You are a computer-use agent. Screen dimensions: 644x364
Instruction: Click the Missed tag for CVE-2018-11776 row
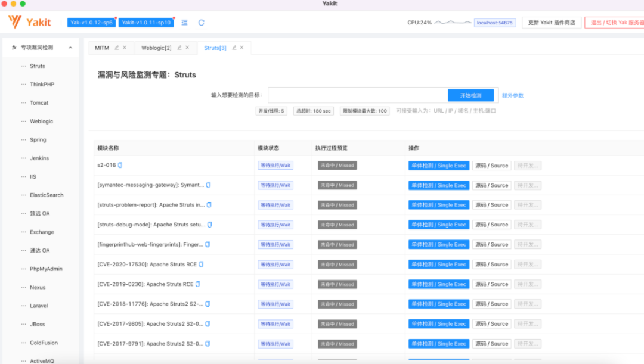coord(337,304)
